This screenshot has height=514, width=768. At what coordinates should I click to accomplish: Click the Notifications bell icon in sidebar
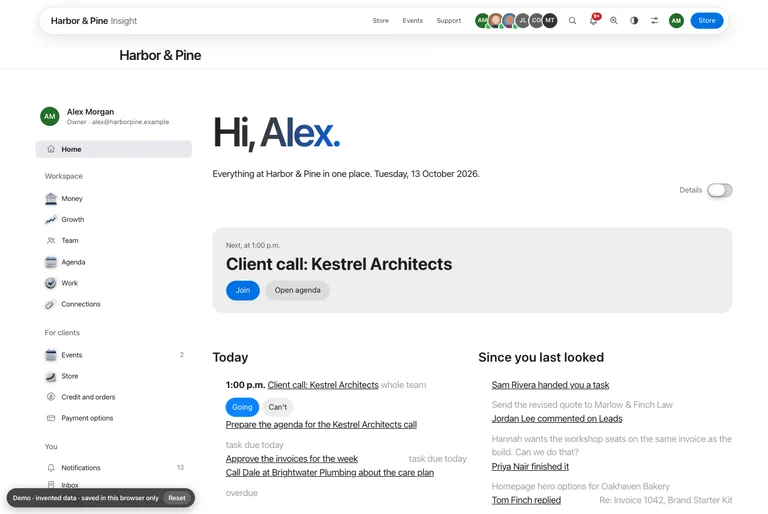click(x=51, y=467)
